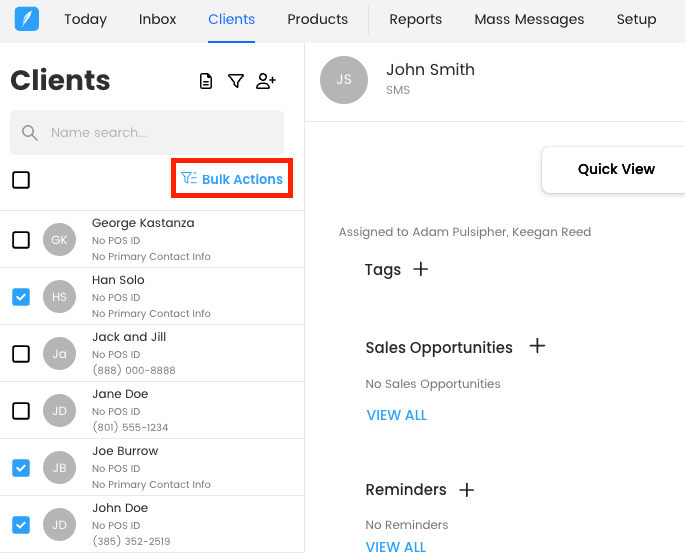Open the client filter funnel icon
Screen dimensions: 685x553
coord(236,81)
